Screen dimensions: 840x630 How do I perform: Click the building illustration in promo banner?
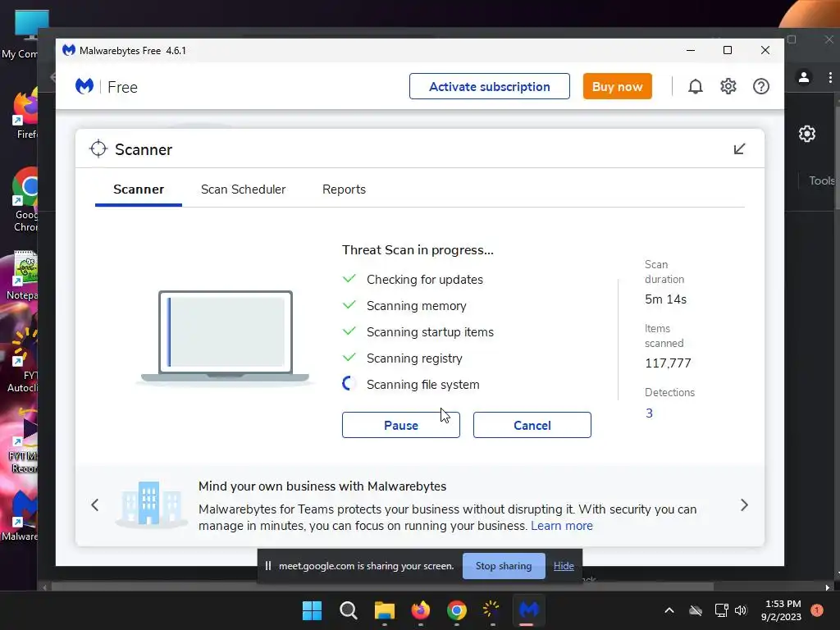pos(149,504)
